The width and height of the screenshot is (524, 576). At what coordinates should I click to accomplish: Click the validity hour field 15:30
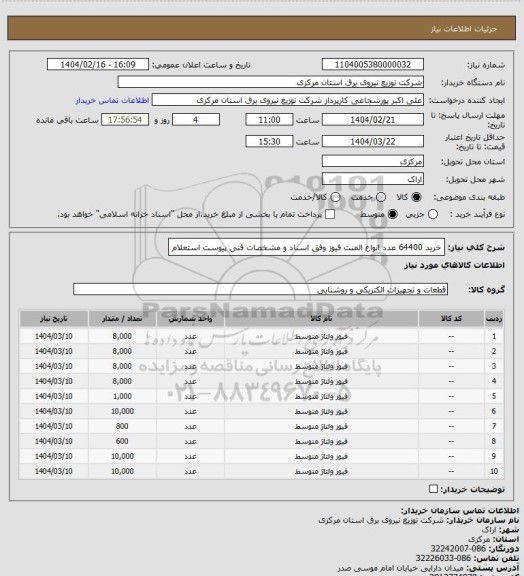pos(269,141)
